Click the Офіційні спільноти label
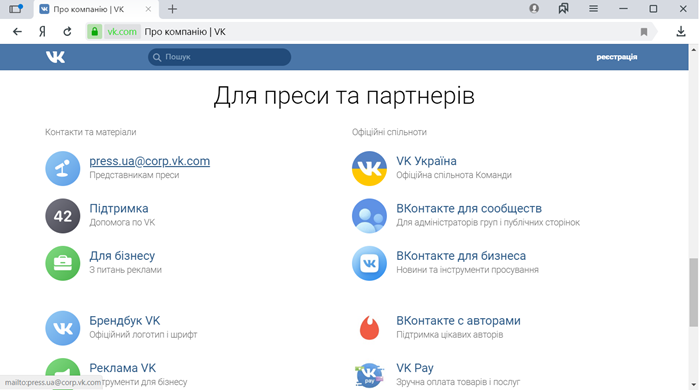This screenshot has height=390, width=699. (x=389, y=132)
